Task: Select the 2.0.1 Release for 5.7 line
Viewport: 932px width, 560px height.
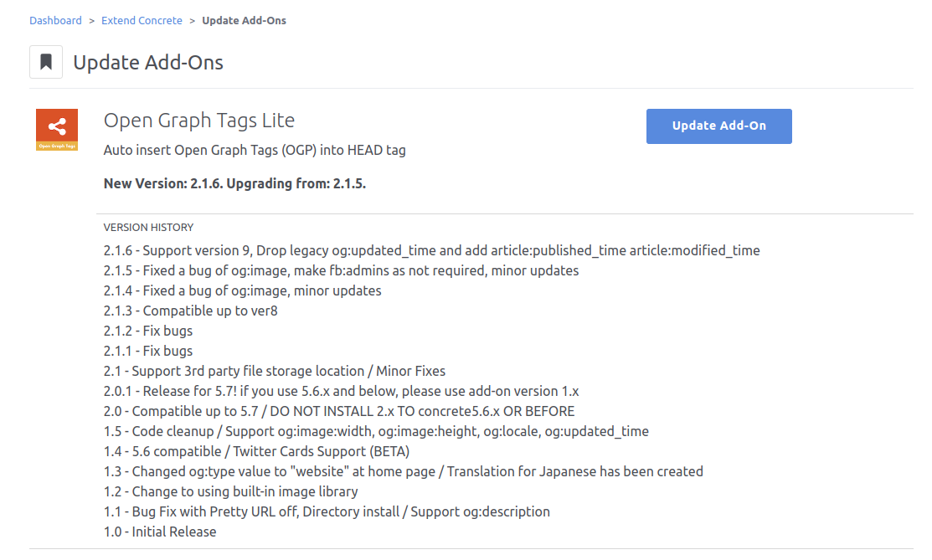Action: pyautogui.click(x=341, y=391)
